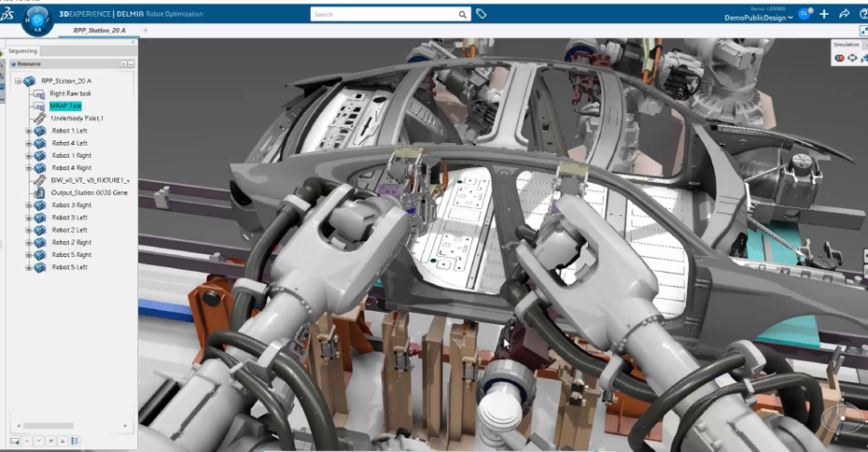This screenshot has width=868, height=452.
Task: Click the RPP_Station_20 A root node icon
Action: click(x=29, y=81)
